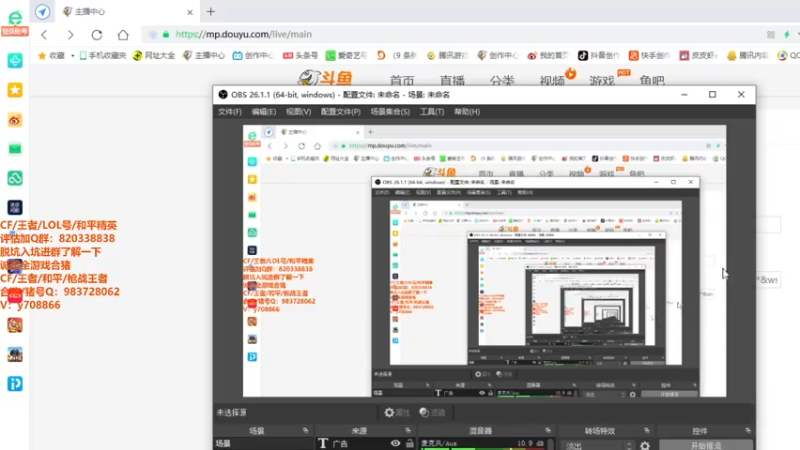
Task: Open the orange game icon in the sidebar
Action: click(x=15, y=325)
